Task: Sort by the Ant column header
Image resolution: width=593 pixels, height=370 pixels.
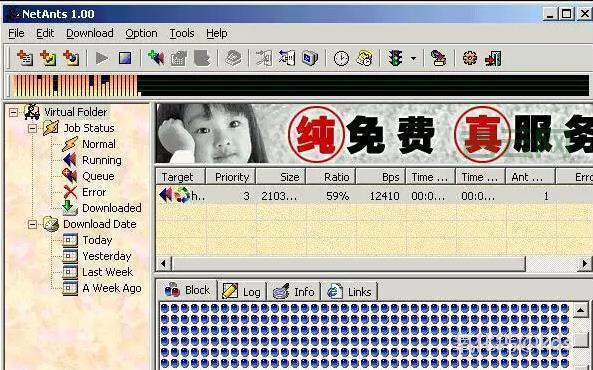Action: [530, 177]
